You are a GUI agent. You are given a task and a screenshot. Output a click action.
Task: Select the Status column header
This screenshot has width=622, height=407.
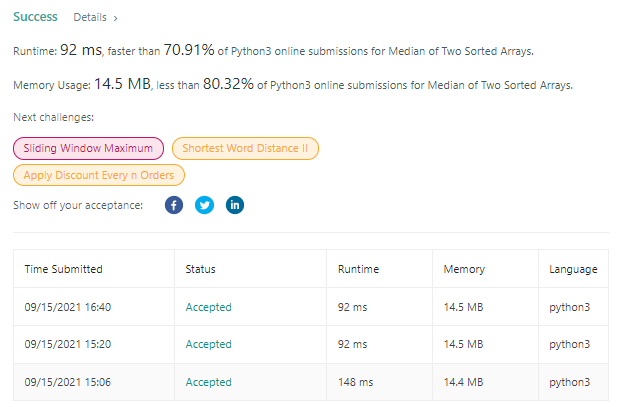pyautogui.click(x=200, y=269)
